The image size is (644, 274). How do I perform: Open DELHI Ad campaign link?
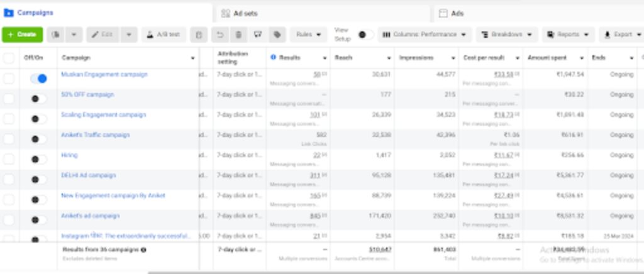coord(88,175)
